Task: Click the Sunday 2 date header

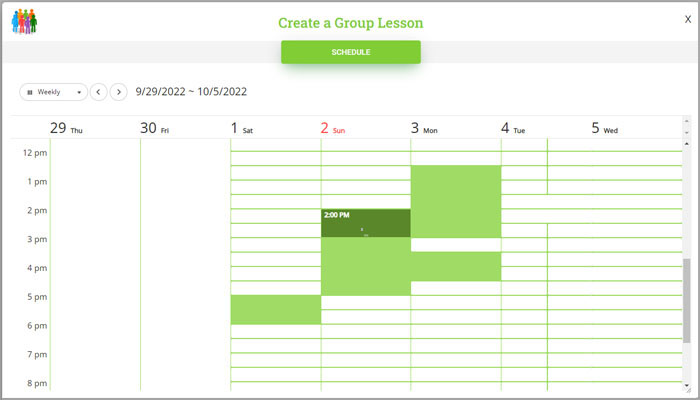Action: click(333, 128)
